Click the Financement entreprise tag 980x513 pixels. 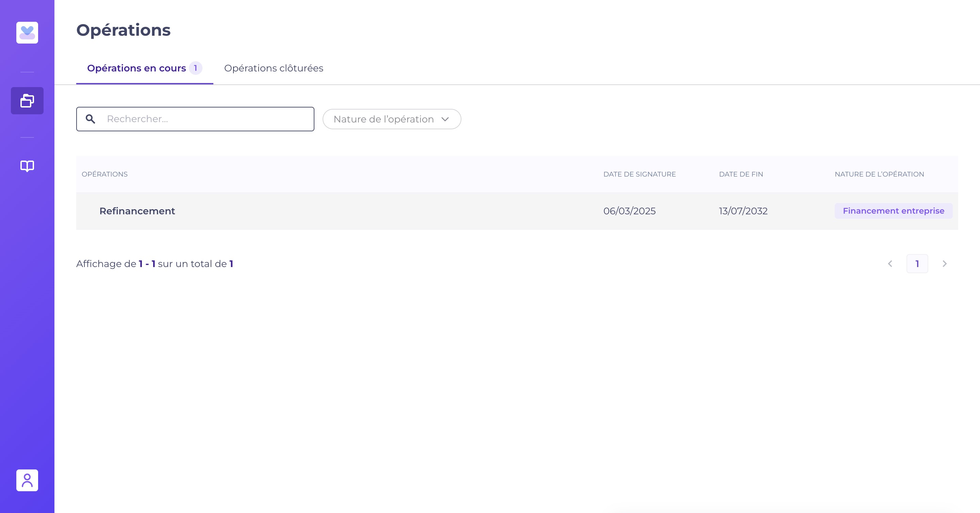(893, 211)
